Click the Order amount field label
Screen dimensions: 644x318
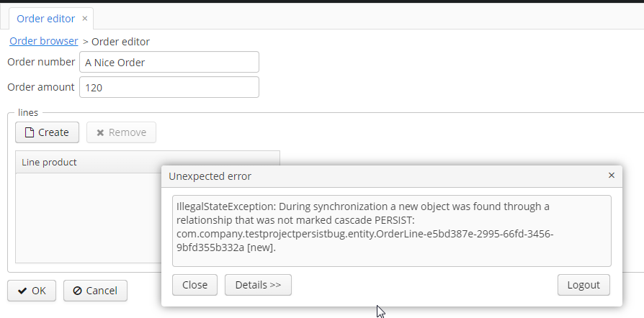point(41,87)
